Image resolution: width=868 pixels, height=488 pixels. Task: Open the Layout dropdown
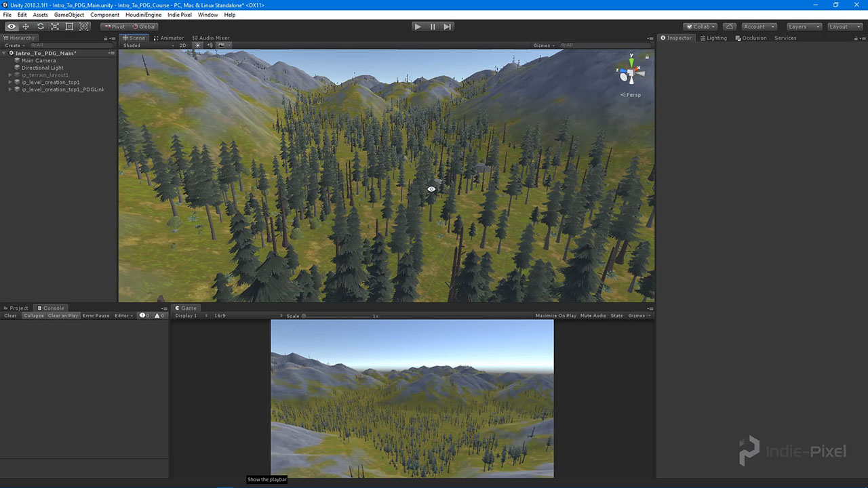pyautogui.click(x=844, y=26)
